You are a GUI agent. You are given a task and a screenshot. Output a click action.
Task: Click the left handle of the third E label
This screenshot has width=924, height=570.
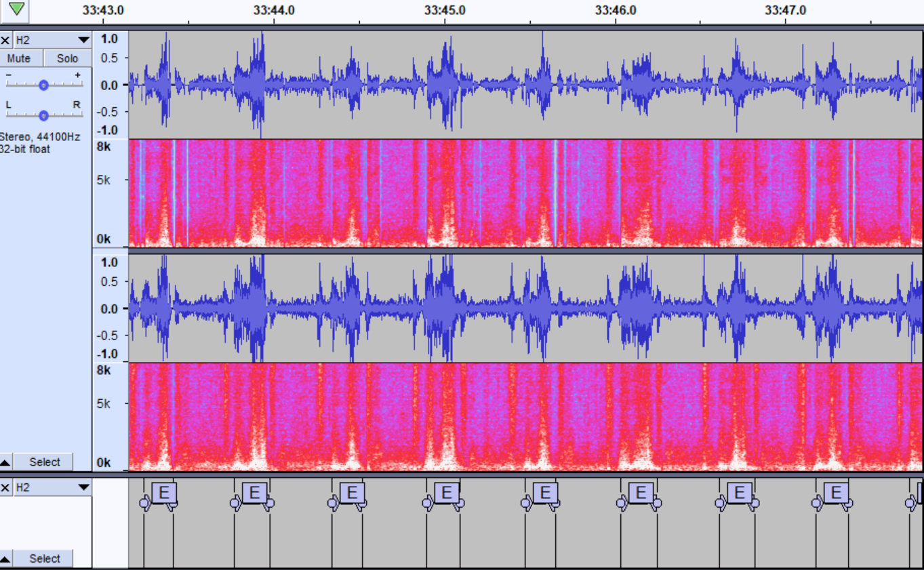[332, 504]
